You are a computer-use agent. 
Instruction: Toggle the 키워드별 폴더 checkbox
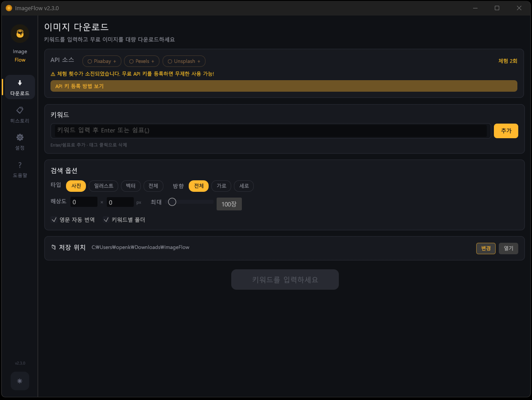(106, 220)
